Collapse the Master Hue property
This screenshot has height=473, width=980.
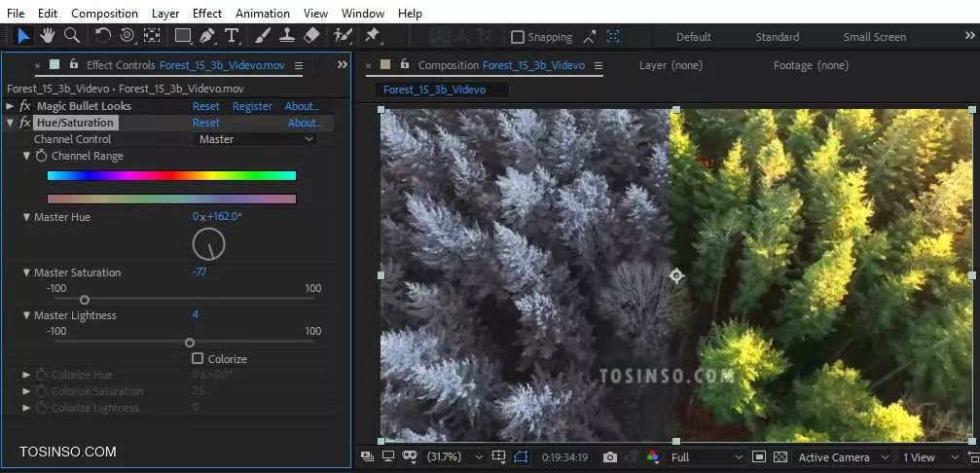[26, 217]
